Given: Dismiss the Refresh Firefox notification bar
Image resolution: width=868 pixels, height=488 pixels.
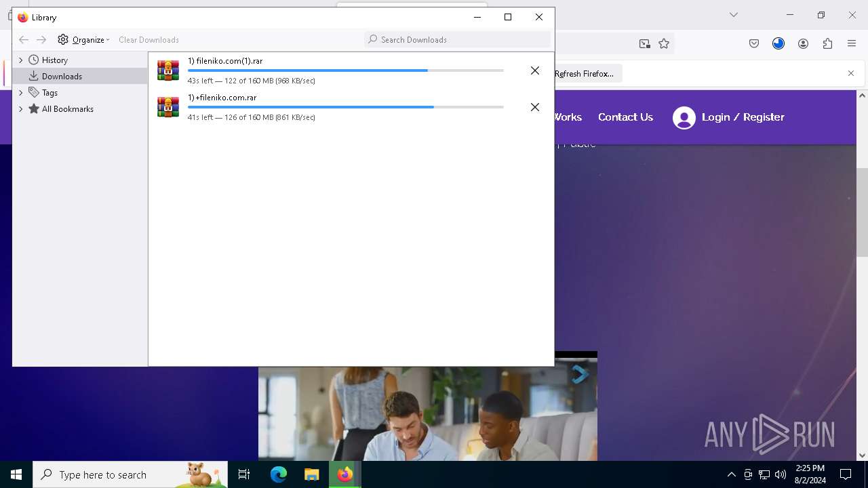Looking at the screenshot, I should click(851, 73).
